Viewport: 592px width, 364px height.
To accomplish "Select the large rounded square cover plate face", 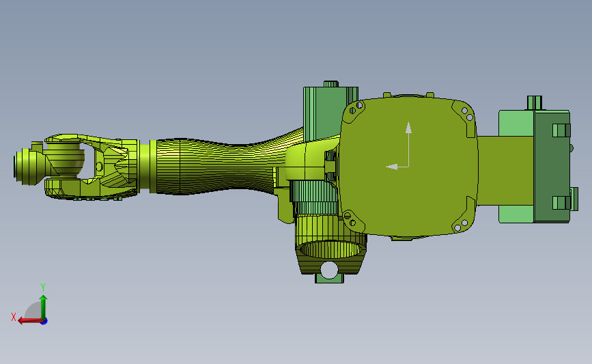I will (x=408, y=166).
